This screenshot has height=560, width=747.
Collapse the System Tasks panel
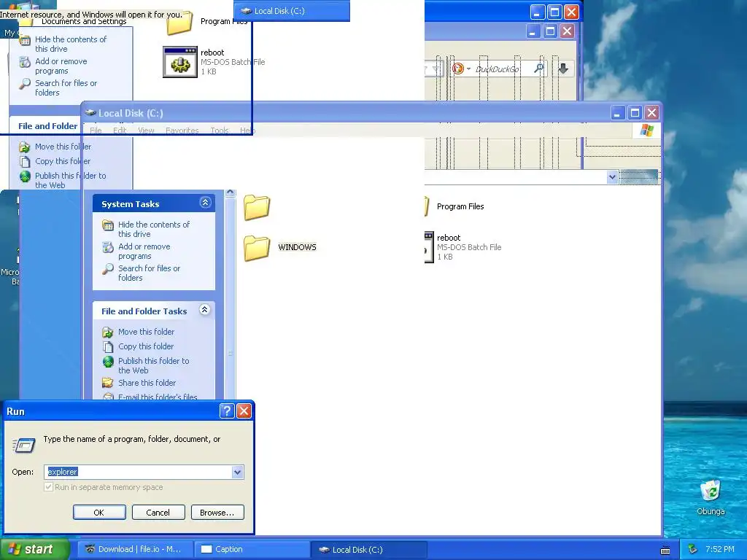[x=205, y=203]
